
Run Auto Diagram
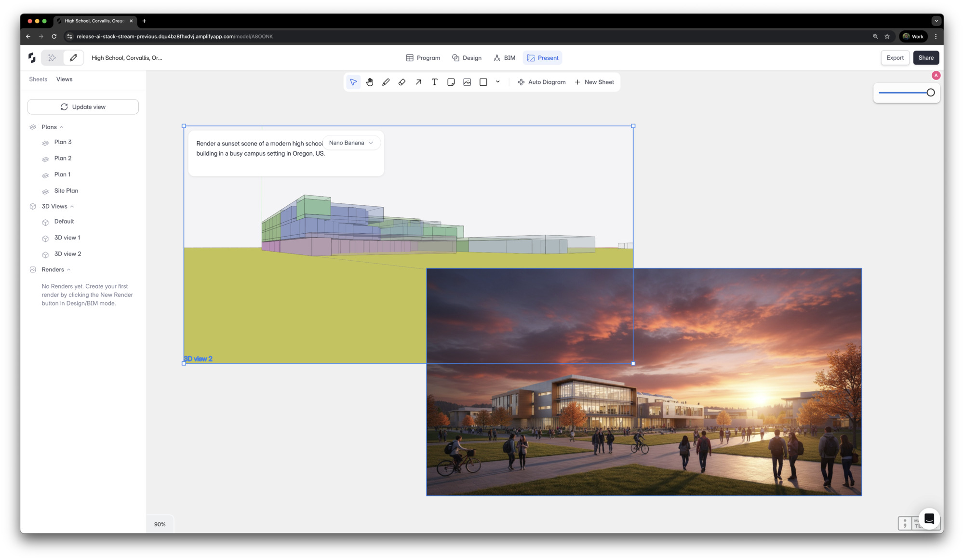541,82
